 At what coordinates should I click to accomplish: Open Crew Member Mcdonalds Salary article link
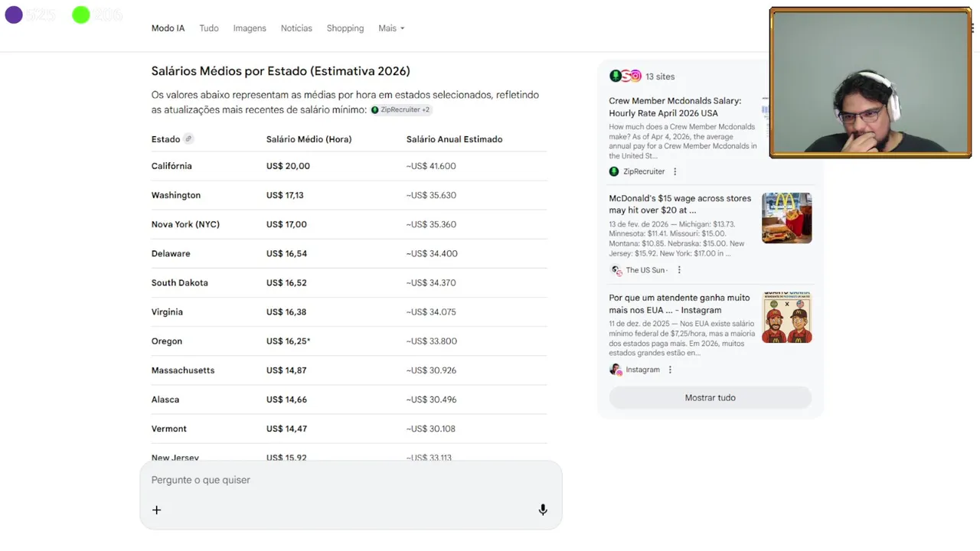point(675,107)
